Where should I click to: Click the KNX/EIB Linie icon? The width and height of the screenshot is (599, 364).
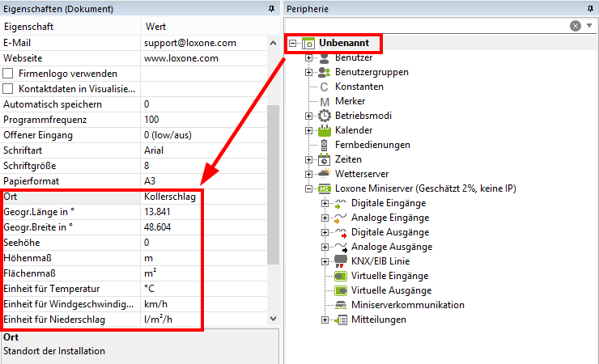tap(340, 261)
